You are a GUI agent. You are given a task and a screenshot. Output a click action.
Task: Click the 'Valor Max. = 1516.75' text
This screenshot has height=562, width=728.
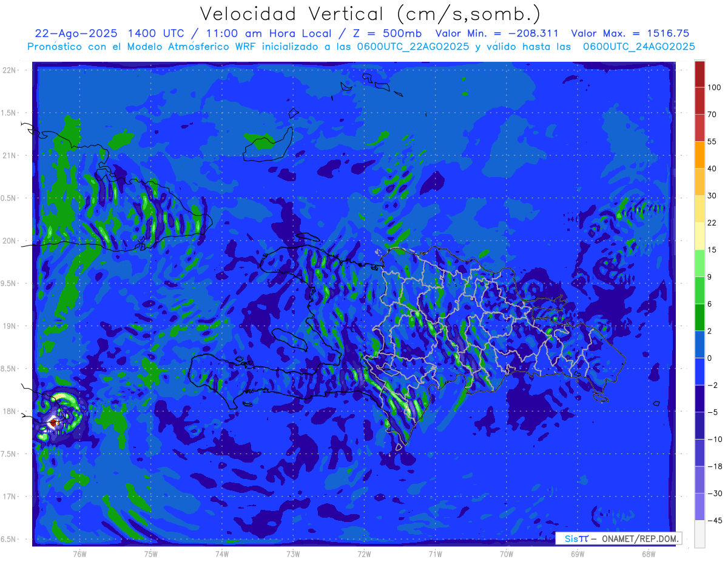pos(630,33)
